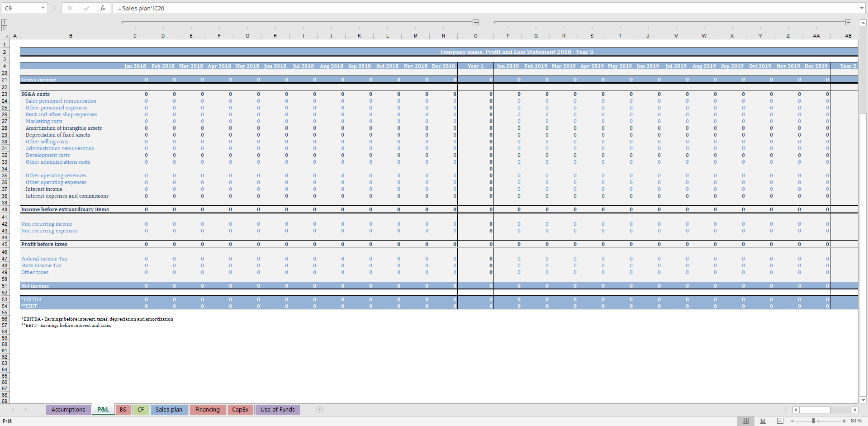Switch to the Assumptions sheet tab
Image resolution: width=868 pixels, height=426 pixels.
[68, 410]
